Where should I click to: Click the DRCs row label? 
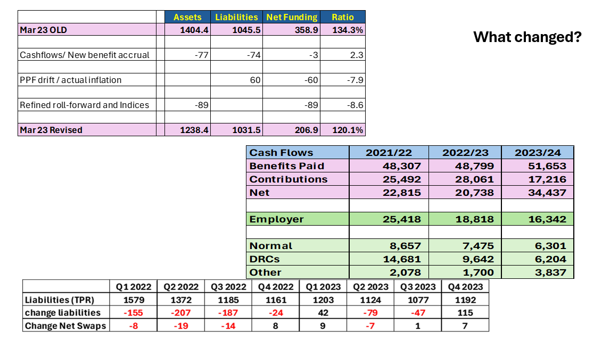265,259
